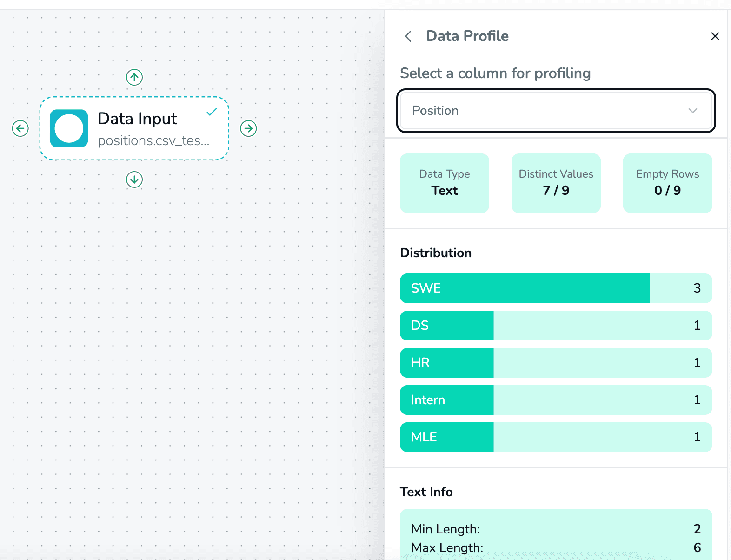Viewport: 731px width, 560px height.
Task: Click the left arrow connector beside Data Input
Action: (20, 128)
